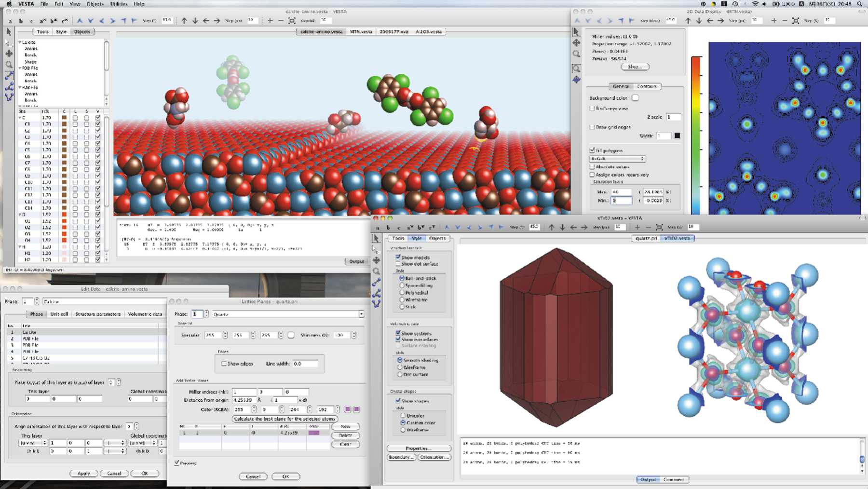This screenshot has height=489, width=868.
Task: Toggle Preview checkbox in Lattice Planes dialog
Action: coord(177,462)
